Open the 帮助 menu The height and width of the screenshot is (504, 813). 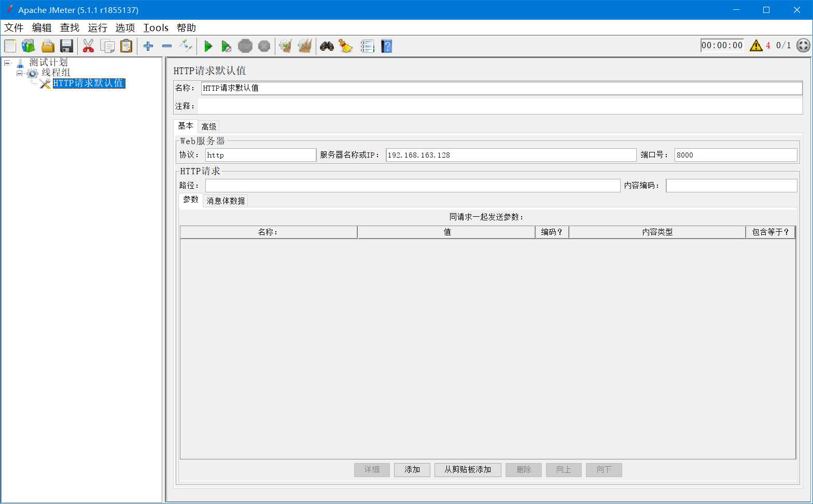pos(186,27)
